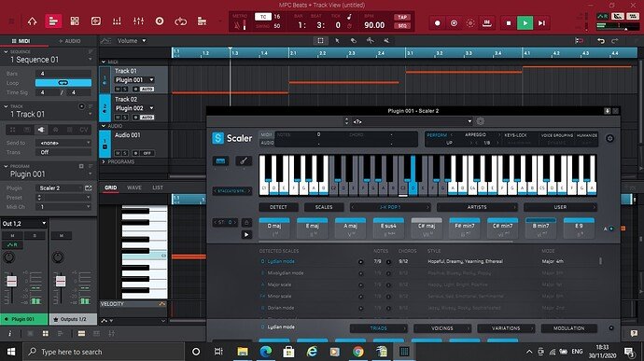
Task: Adjust the Plugin 001 pan knob
Action: (x=9, y=257)
